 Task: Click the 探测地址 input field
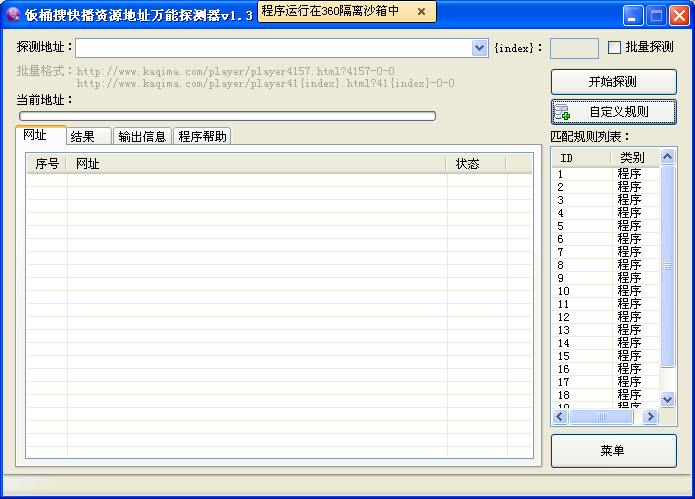click(274, 48)
